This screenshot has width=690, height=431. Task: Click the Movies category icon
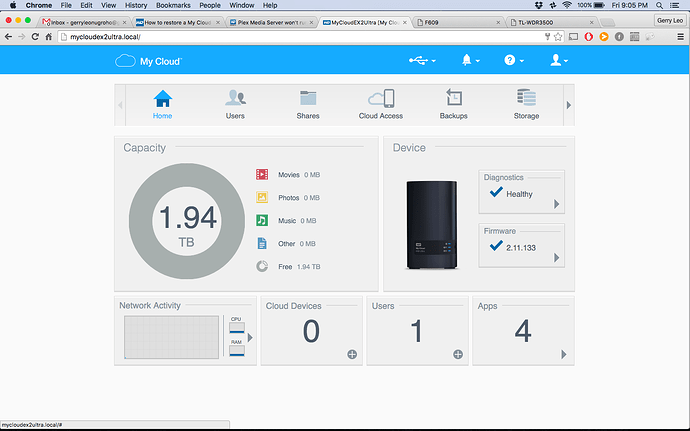[x=262, y=174]
